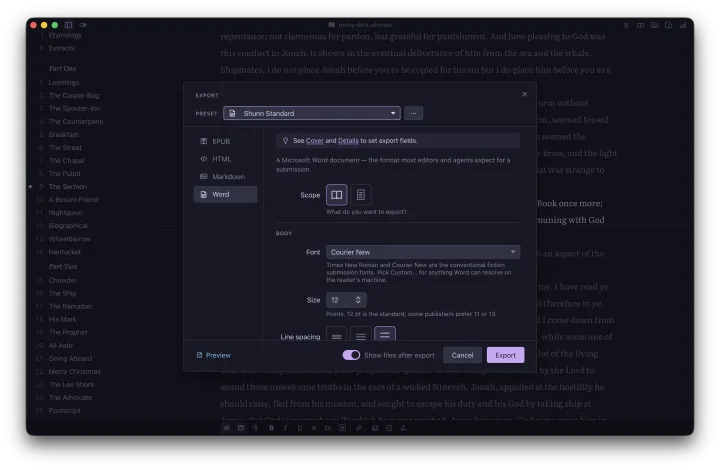
Task: Open chapter The Advocate in sidebar
Action: pos(70,397)
